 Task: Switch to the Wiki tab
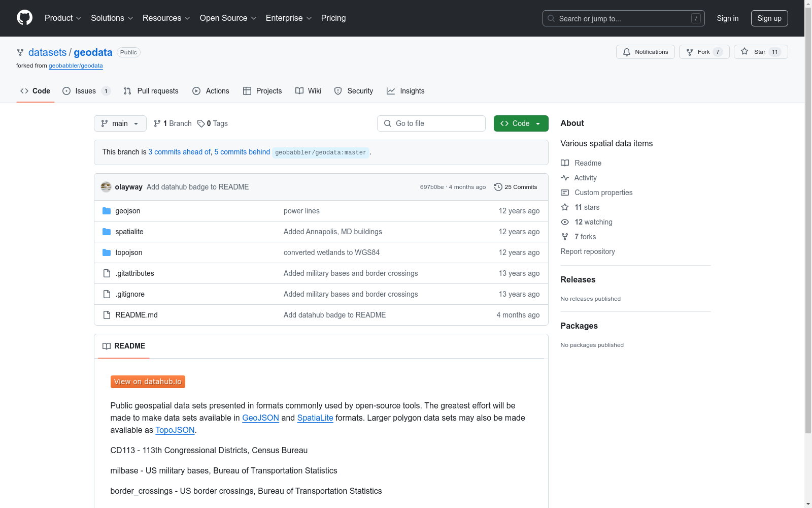[309, 91]
